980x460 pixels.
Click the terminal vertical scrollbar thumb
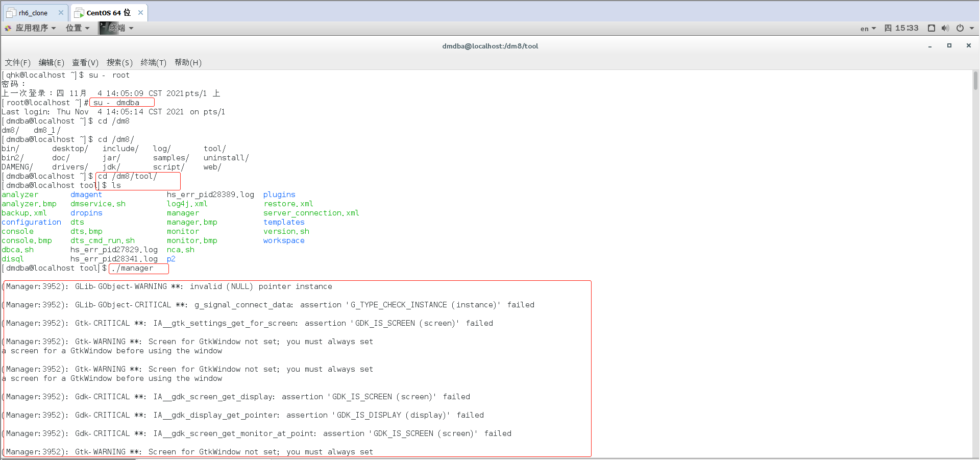(x=975, y=81)
